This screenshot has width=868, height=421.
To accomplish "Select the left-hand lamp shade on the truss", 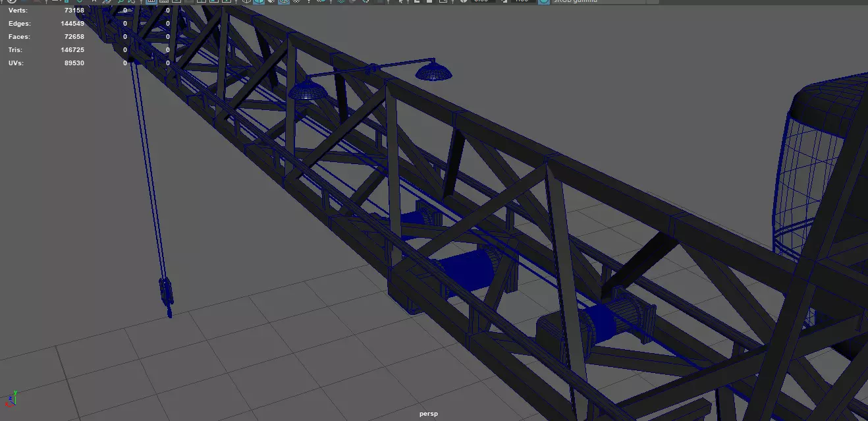I will coord(308,90).
